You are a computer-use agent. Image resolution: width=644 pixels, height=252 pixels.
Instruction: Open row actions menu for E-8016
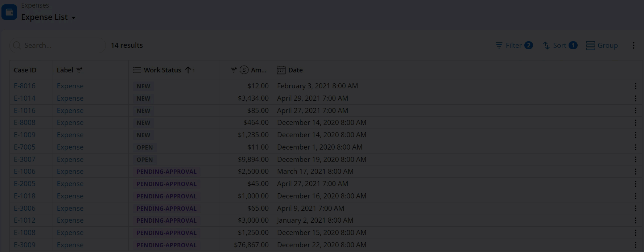coord(635,86)
